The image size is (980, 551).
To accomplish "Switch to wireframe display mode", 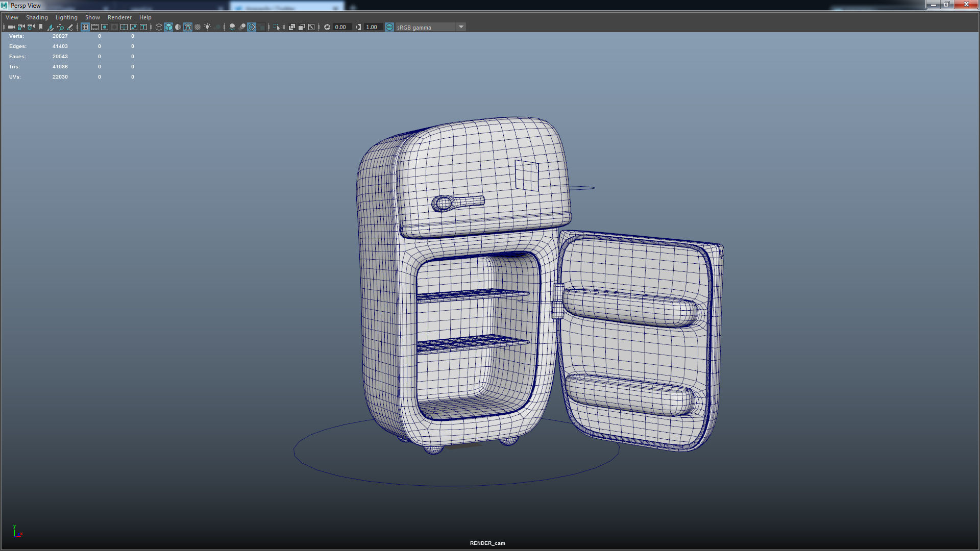I will coord(158,27).
